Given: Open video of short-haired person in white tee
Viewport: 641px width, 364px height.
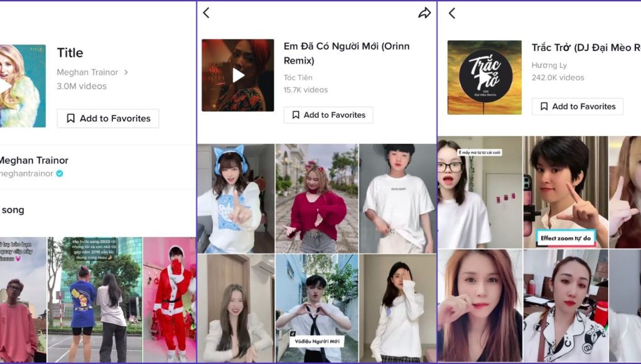Looking at the screenshot, I should 398,198.
